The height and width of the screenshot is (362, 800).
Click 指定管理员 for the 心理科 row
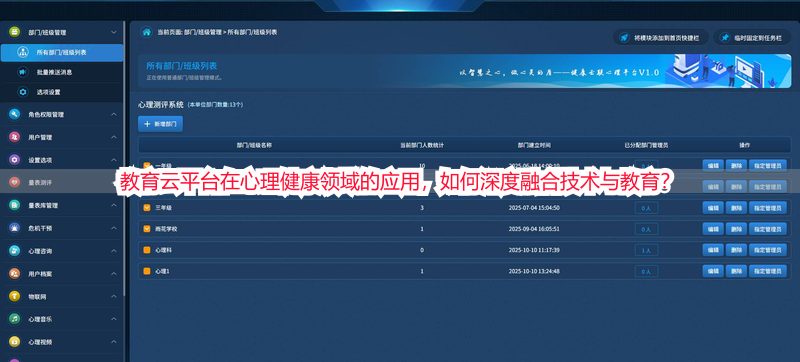767,250
